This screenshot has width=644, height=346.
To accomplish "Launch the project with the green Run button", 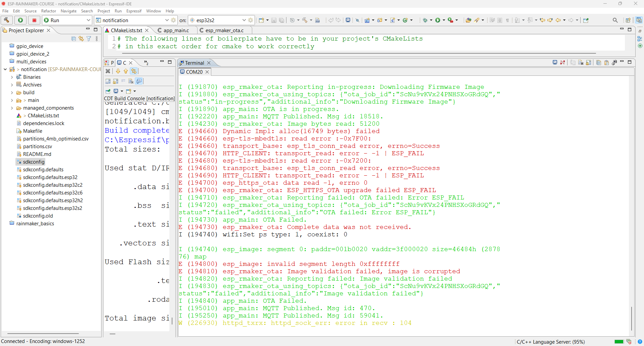I will [20, 20].
